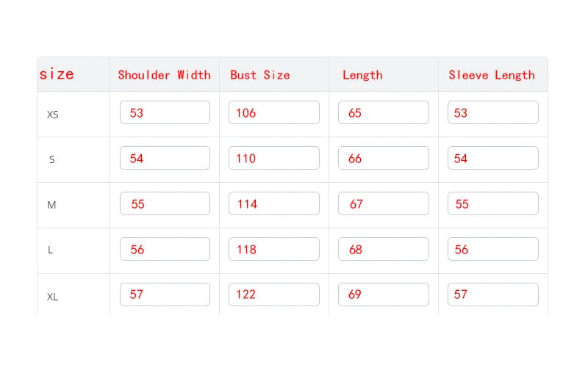This screenshot has width=588, height=365.
Task: Click the S Bust Size field showing 110
Action: click(274, 158)
